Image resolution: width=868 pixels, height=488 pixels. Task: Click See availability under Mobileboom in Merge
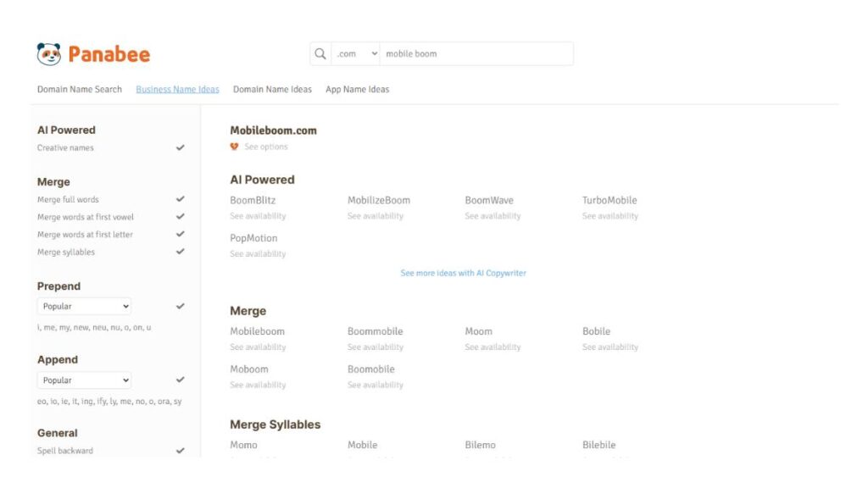[x=258, y=347]
